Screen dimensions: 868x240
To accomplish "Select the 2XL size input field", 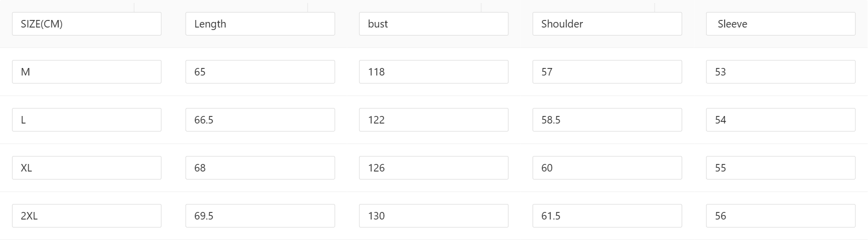I will point(87,216).
